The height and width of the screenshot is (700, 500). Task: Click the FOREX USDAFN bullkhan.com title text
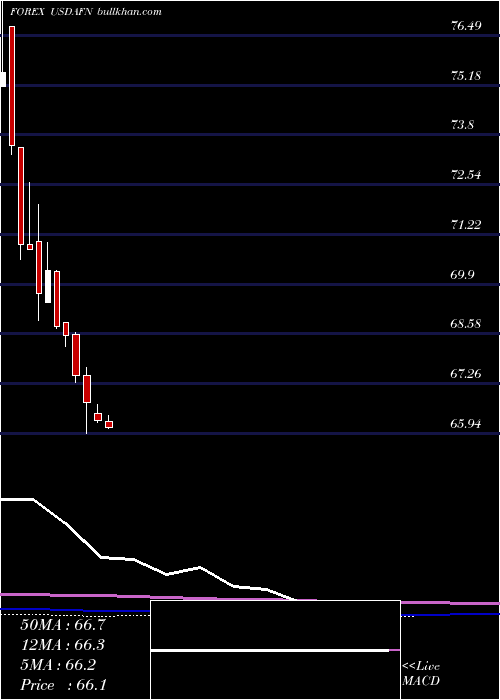tap(85, 12)
